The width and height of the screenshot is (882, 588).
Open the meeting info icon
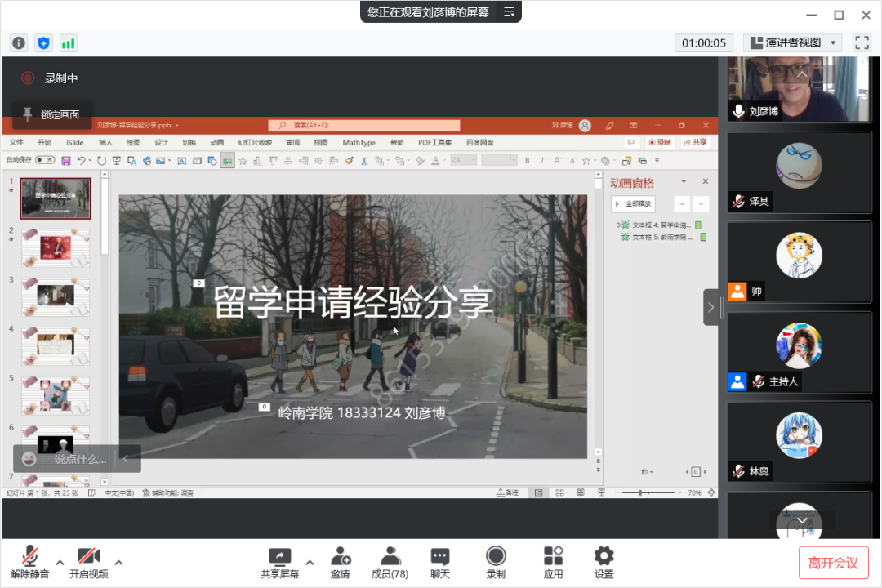[19, 43]
